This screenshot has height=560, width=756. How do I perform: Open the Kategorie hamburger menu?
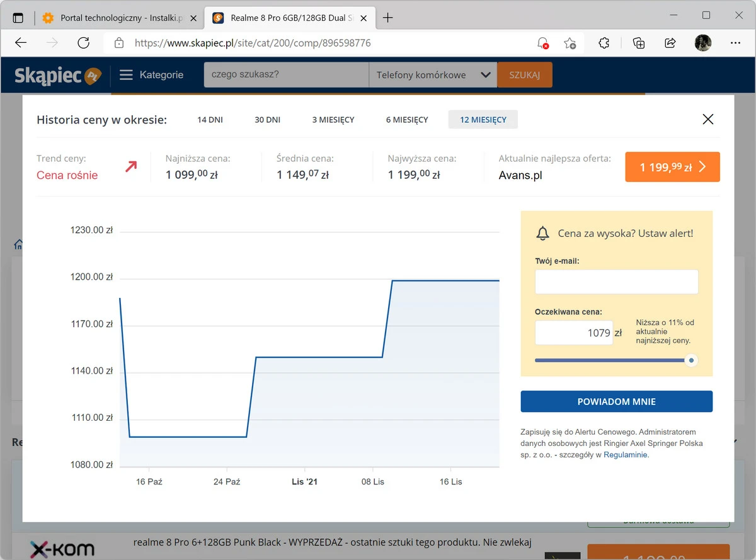[x=151, y=75]
